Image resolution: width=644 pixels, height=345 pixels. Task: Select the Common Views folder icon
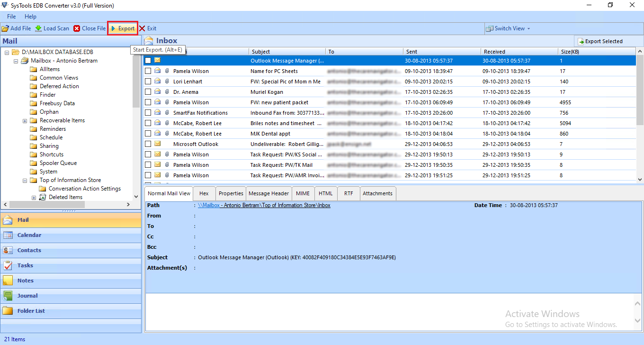(x=34, y=78)
